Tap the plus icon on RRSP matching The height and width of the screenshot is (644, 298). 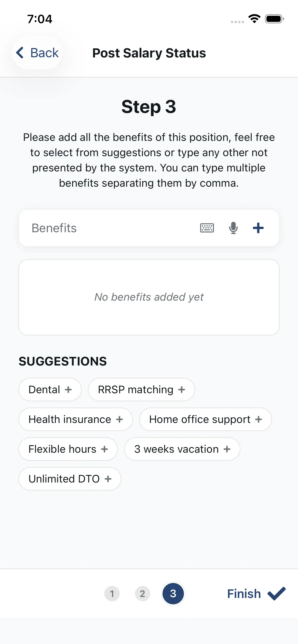[x=182, y=390]
